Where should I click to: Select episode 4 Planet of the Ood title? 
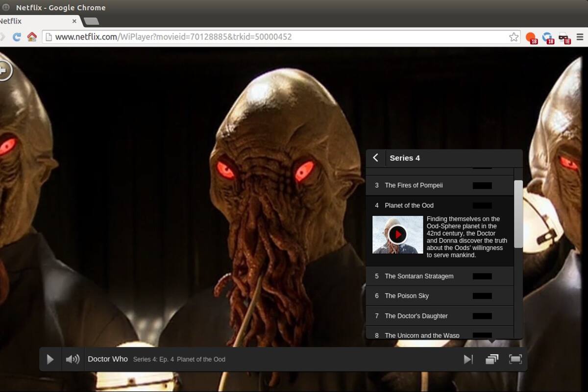click(409, 205)
